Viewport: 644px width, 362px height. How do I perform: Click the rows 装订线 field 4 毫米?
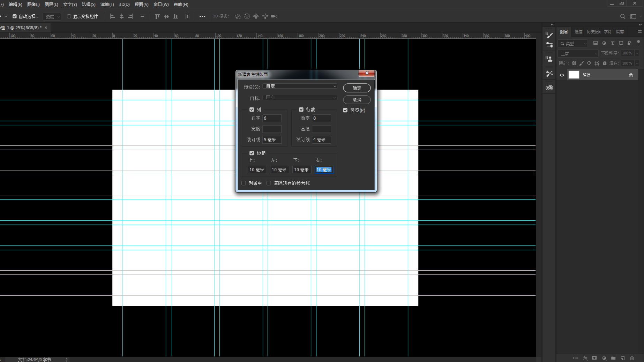point(321,140)
